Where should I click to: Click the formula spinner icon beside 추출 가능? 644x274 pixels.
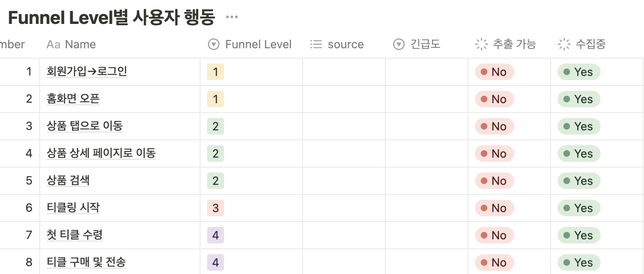(x=481, y=45)
